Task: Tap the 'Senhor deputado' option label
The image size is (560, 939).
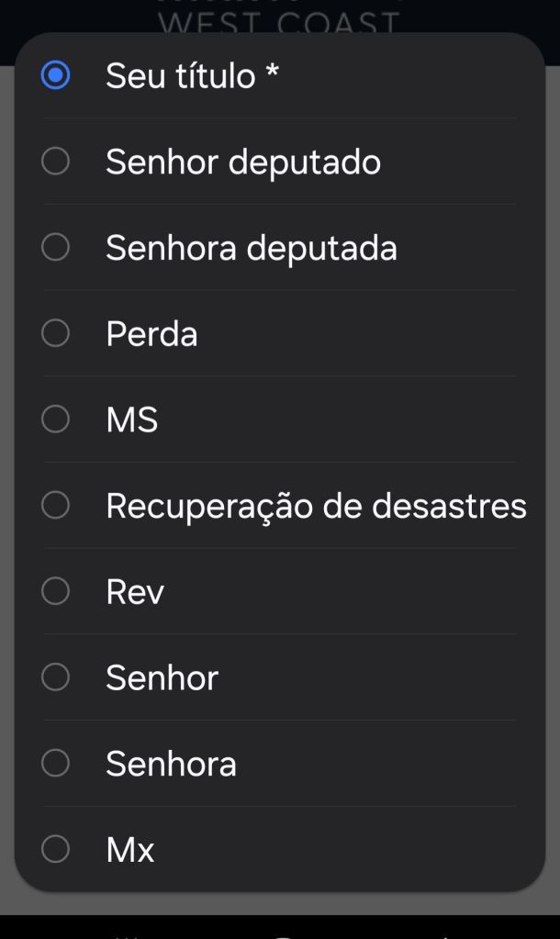Action: pos(243,162)
